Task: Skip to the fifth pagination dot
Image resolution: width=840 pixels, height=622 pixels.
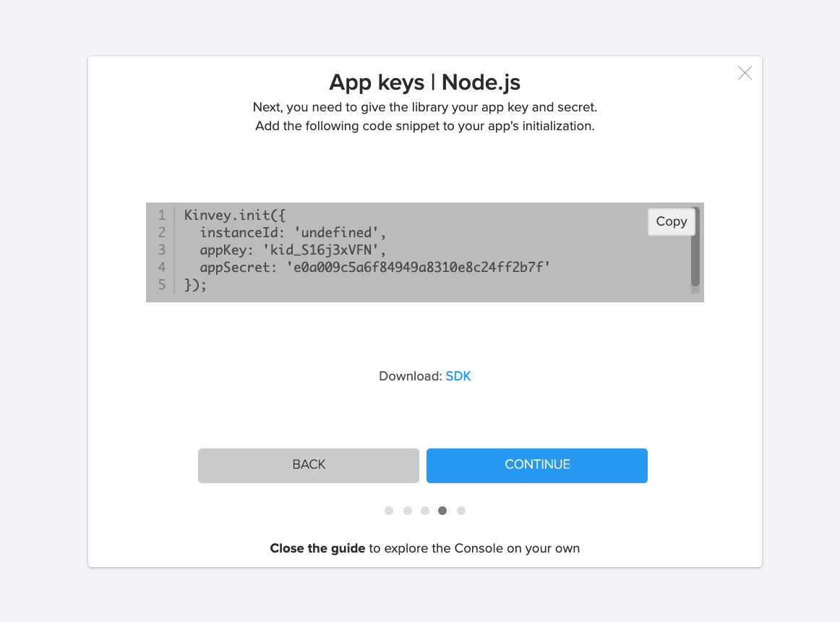Action: coord(461,511)
